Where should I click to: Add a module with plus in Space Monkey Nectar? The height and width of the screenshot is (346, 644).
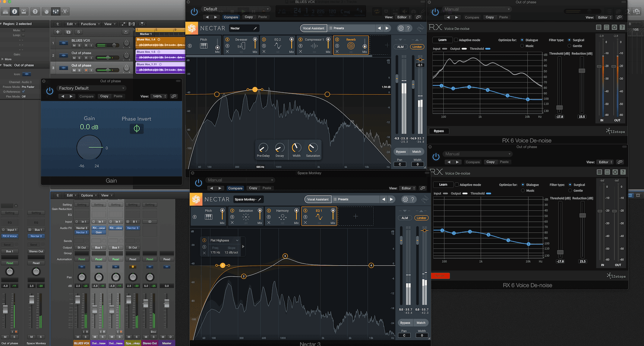(356, 216)
